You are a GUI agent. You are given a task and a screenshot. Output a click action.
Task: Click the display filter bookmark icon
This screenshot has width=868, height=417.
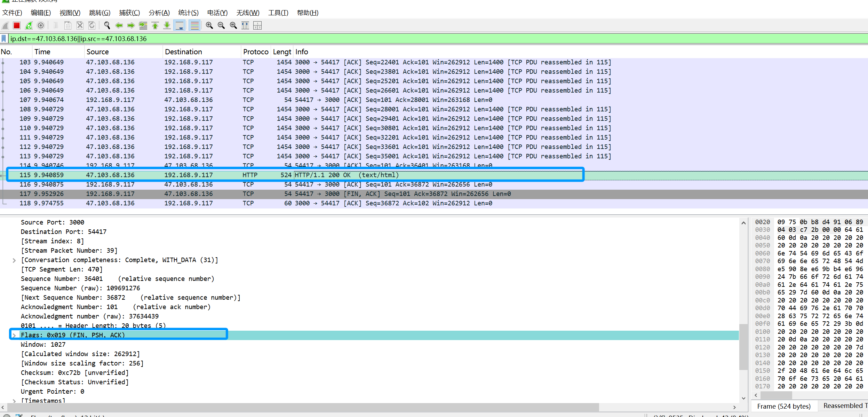[4, 39]
